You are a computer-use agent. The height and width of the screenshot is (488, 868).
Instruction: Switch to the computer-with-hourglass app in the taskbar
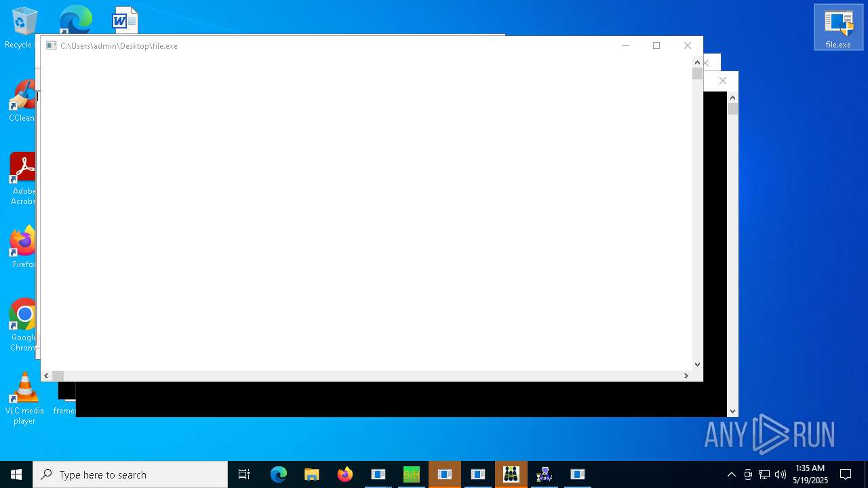(x=545, y=474)
